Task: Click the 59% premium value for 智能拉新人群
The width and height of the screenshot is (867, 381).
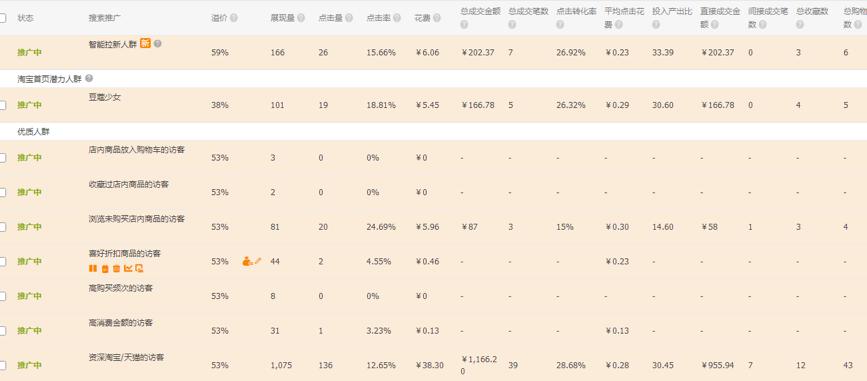Action: point(220,53)
